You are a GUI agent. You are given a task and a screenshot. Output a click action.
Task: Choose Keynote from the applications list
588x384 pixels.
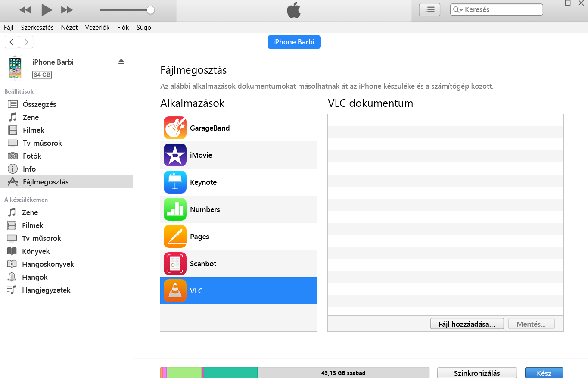[x=203, y=182]
